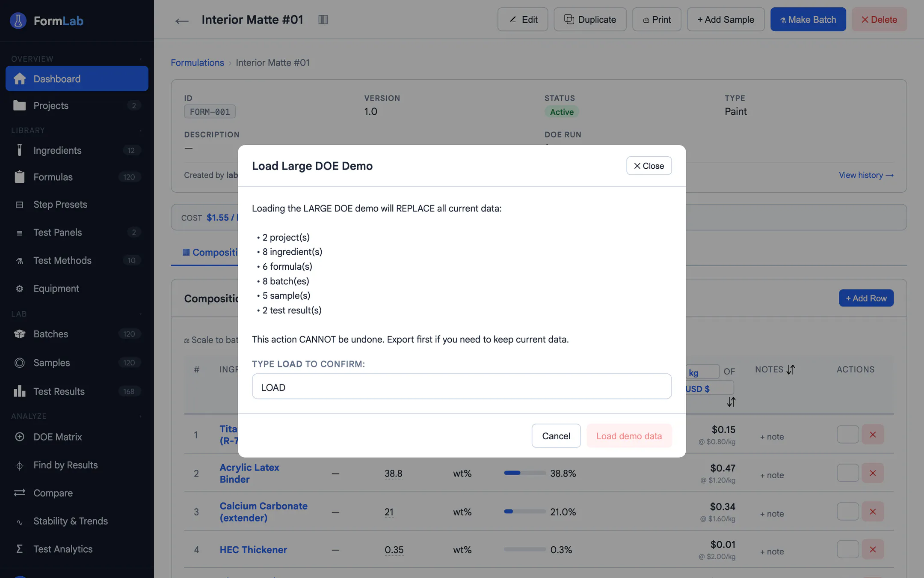Click the Print button
Screen dimensions: 924x578
point(657,19)
